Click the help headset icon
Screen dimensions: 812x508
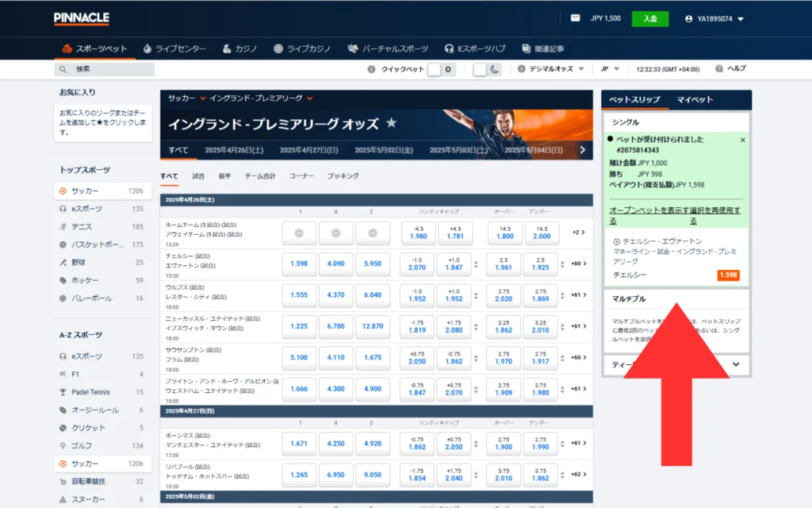[x=718, y=69]
